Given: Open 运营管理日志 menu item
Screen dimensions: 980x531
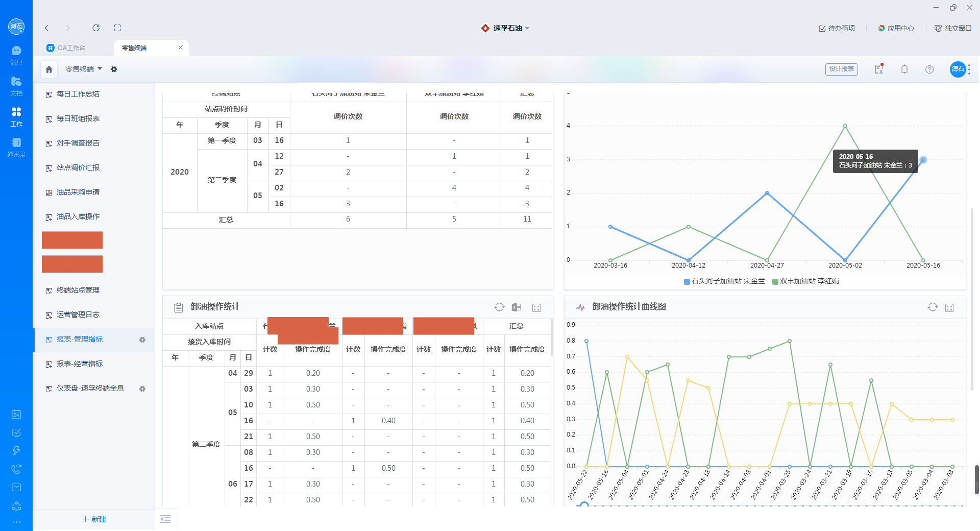Looking at the screenshot, I should point(78,315).
